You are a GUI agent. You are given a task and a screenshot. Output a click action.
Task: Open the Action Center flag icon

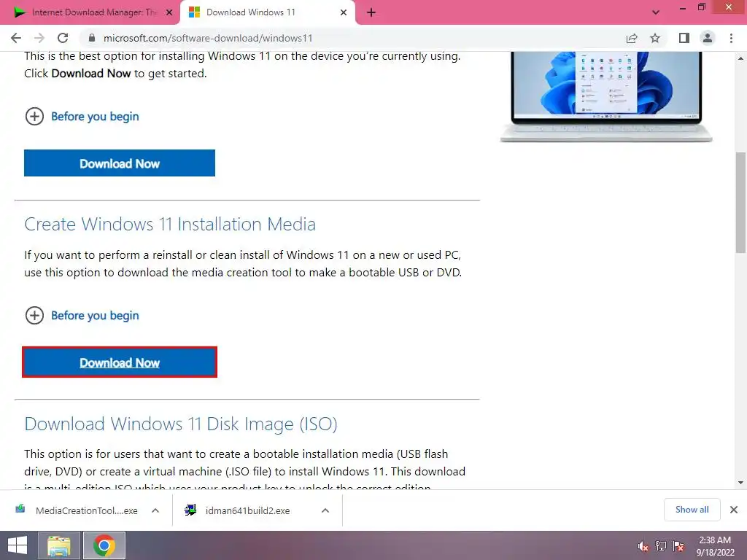(x=678, y=546)
